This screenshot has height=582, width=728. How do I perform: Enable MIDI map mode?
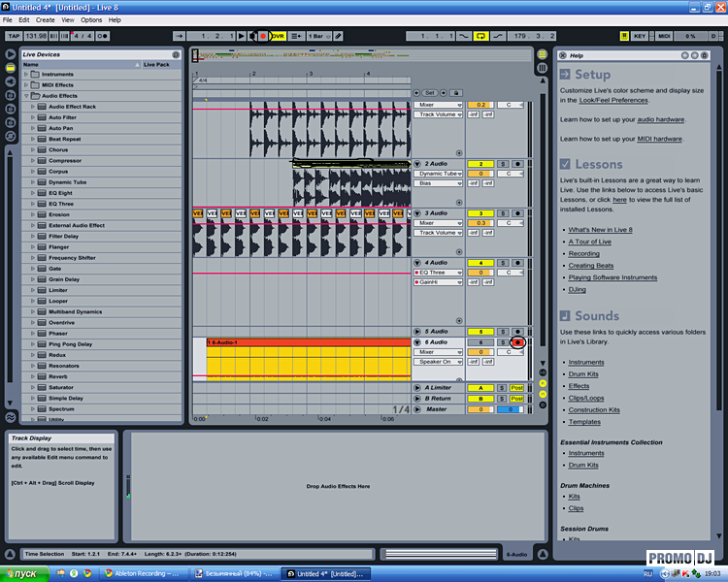coord(664,36)
